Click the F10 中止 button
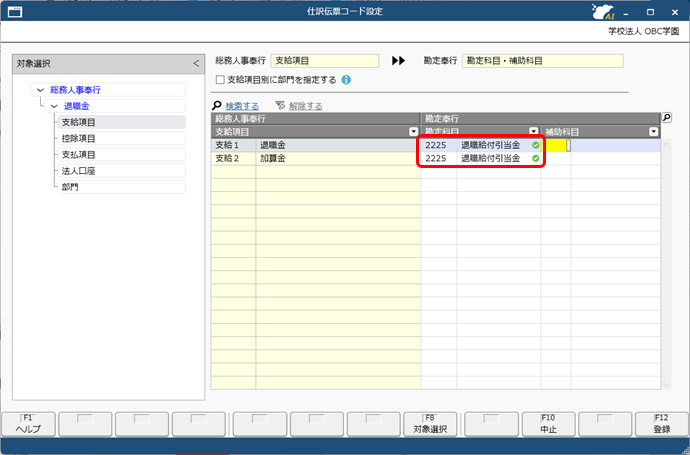The height and width of the screenshot is (455, 690). point(548,424)
